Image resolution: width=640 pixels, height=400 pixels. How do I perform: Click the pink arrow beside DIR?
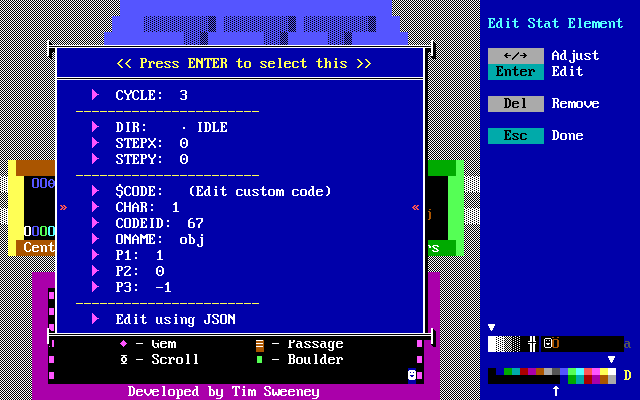point(96,127)
